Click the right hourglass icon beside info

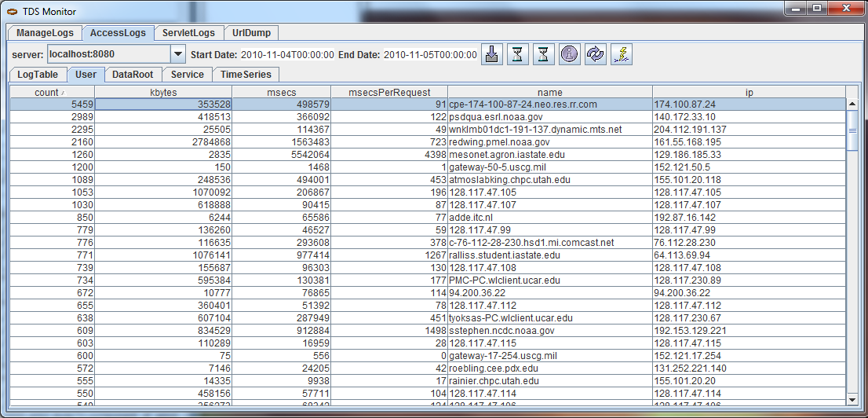click(x=543, y=54)
